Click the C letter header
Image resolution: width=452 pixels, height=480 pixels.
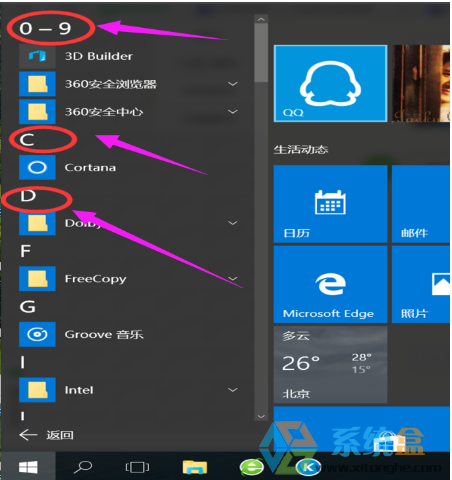[x=27, y=140]
